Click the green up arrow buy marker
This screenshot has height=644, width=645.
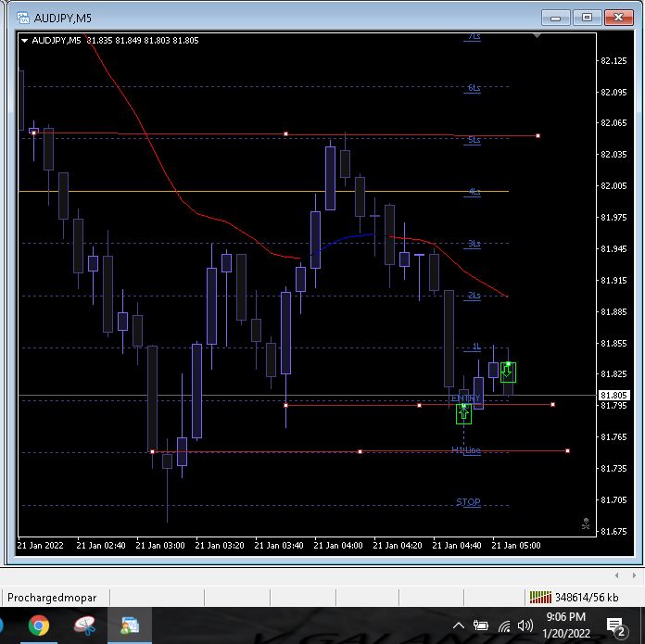463,413
